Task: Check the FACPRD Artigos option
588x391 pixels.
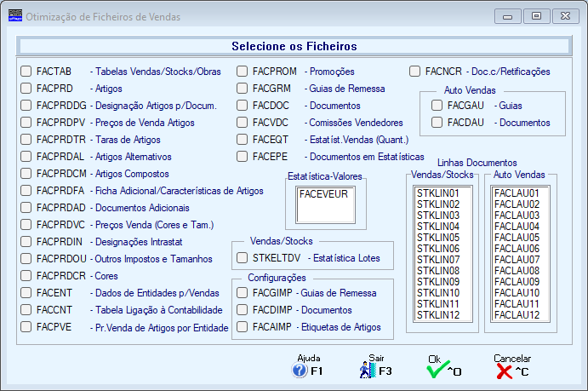Action: pyautogui.click(x=26, y=89)
